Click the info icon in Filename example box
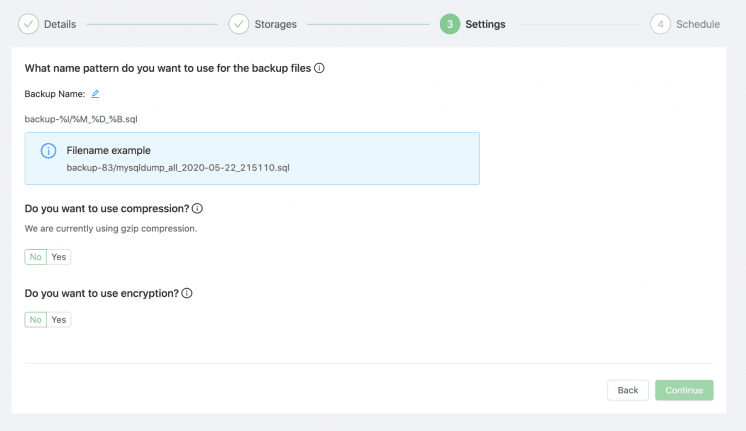Image resolution: width=746 pixels, height=431 pixels. (48, 150)
